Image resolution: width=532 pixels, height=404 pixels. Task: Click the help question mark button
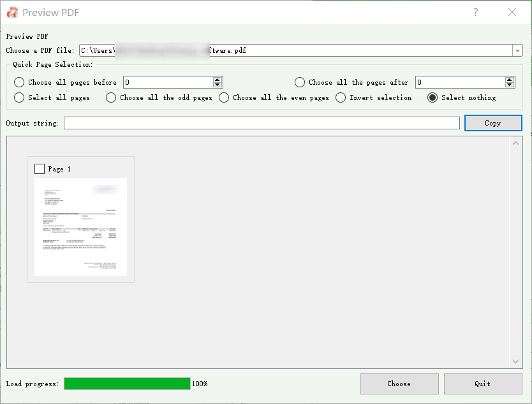pyautogui.click(x=476, y=12)
